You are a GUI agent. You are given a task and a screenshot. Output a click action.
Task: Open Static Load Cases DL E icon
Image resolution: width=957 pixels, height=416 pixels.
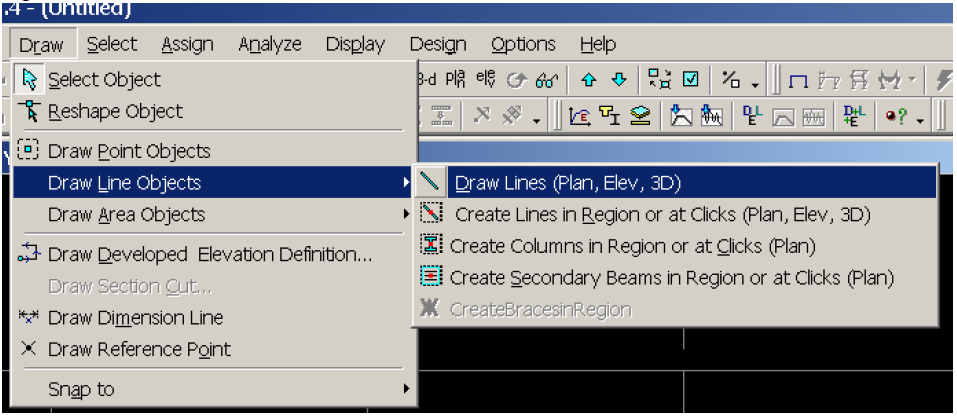pos(751,115)
